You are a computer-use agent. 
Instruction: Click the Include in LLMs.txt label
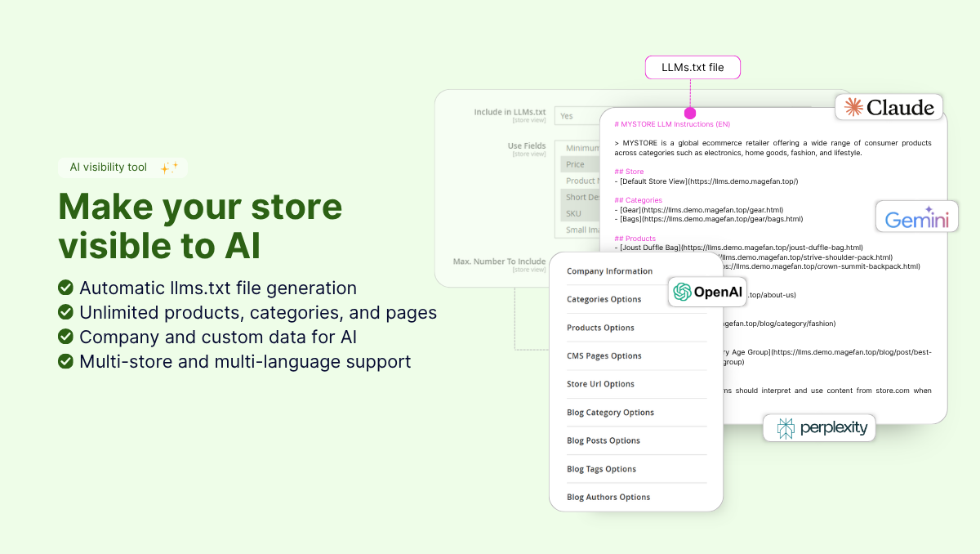pyautogui.click(x=510, y=112)
